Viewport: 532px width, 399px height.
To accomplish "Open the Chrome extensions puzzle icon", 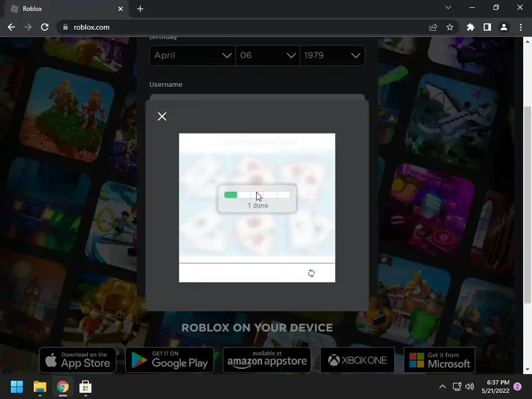I will point(470,27).
